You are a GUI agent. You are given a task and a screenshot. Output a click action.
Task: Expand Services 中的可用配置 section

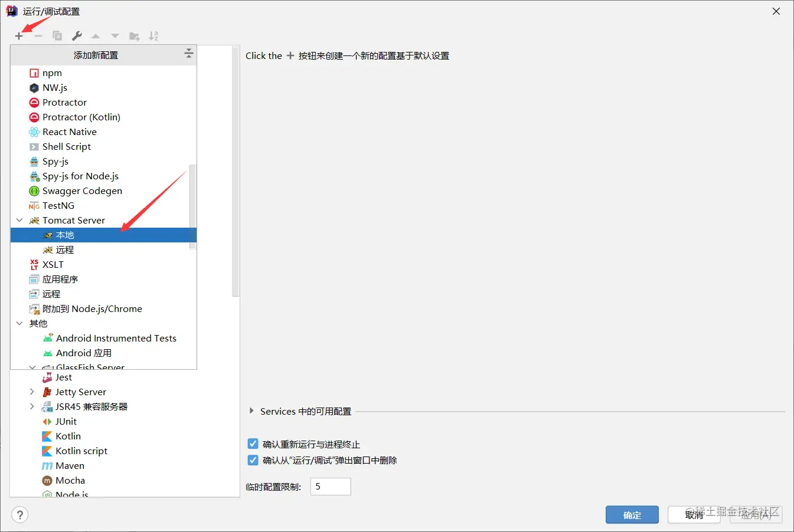point(251,411)
